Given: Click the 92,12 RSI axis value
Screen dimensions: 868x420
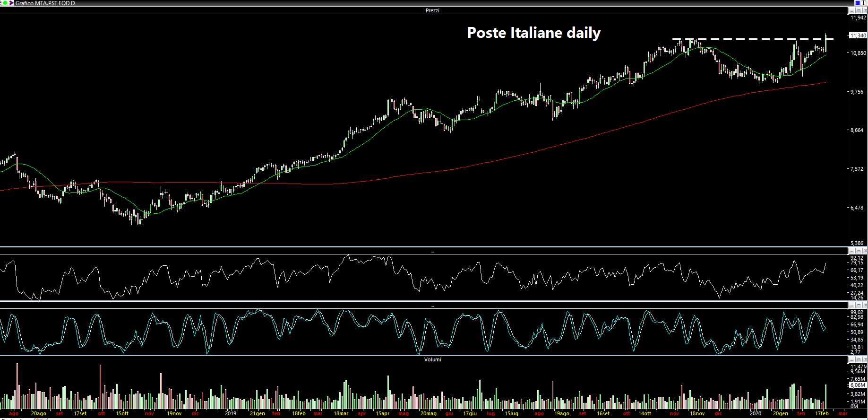Looking at the screenshot, I should [x=857, y=258].
